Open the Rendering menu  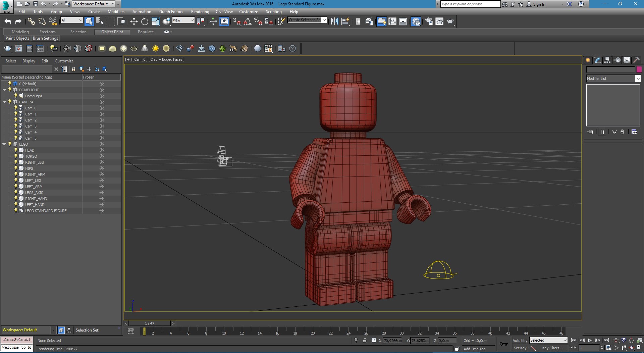click(x=200, y=11)
